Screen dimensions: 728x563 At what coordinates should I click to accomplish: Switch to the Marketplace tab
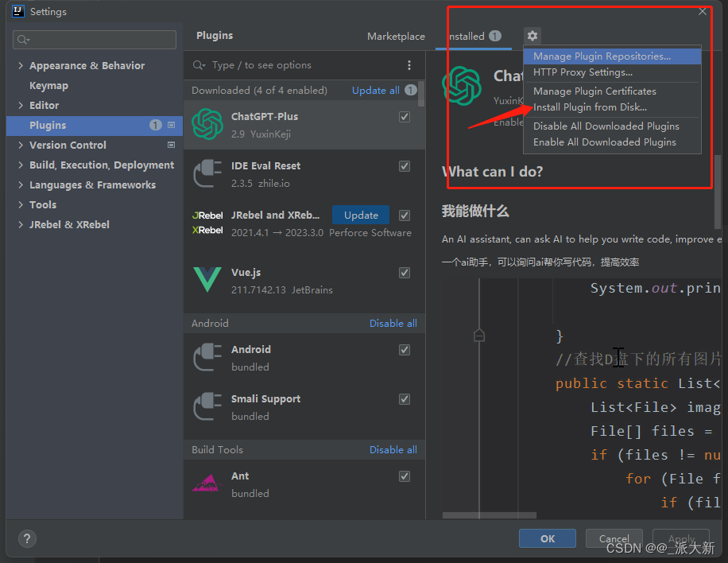(x=396, y=37)
